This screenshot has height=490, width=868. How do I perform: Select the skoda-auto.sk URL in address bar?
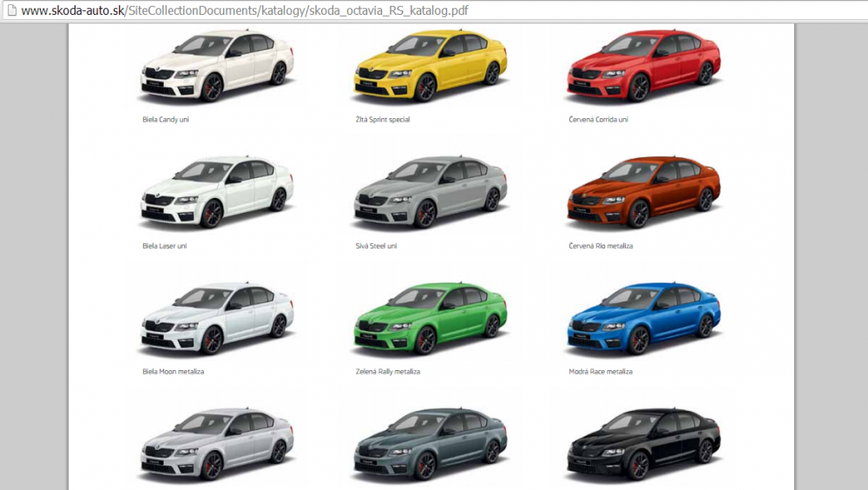click(245, 10)
